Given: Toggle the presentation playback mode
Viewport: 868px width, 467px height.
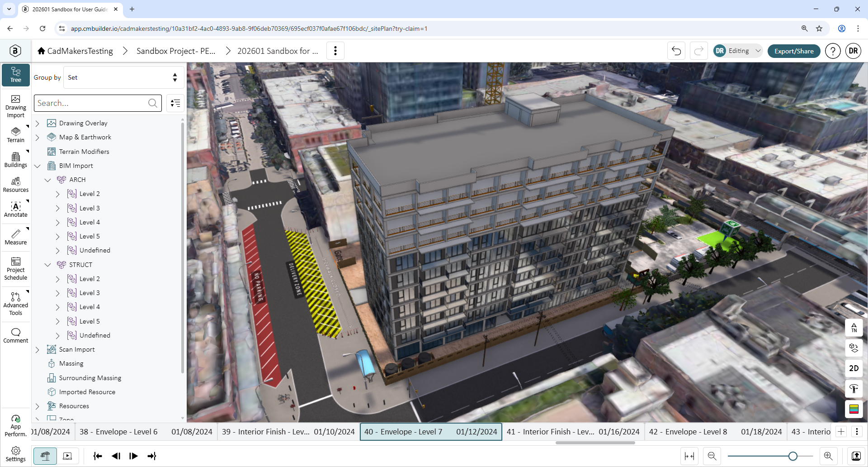Looking at the screenshot, I should pyautogui.click(x=67, y=456).
